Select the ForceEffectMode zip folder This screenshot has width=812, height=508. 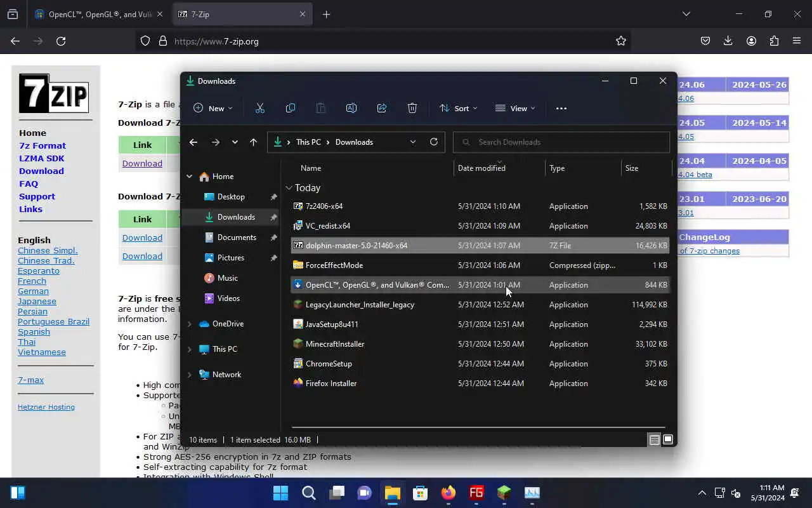pos(480,265)
